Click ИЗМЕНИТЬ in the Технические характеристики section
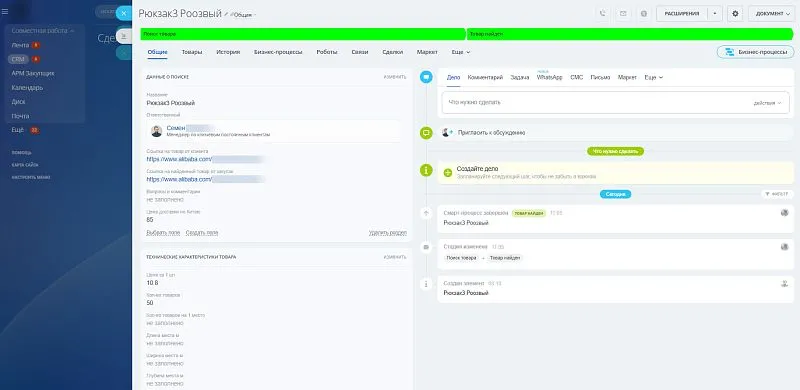Image resolution: width=800 pixels, height=390 pixels. pos(395,257)
